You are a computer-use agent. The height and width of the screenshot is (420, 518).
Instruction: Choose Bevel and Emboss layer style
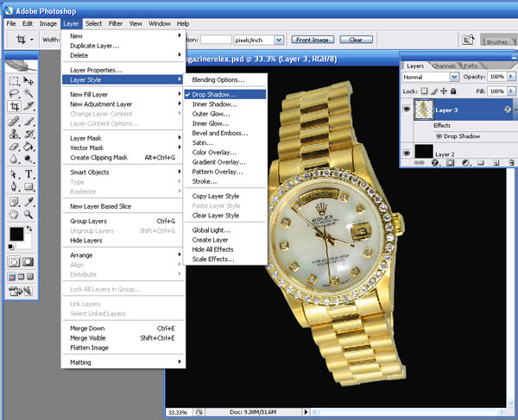point(225,134)
